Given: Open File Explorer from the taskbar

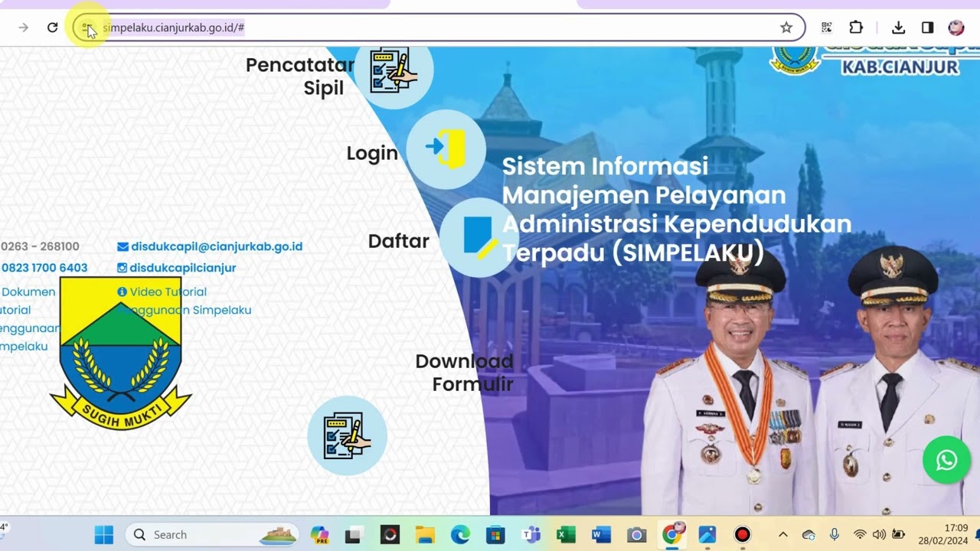Looking at the screenshot, I should 425,535.
